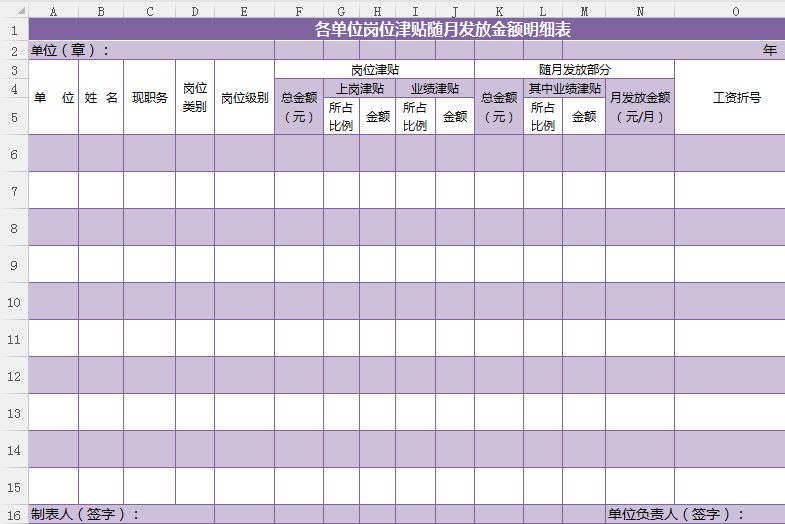
Task: Click the 其中业绩津贴 subheader cell
Action: 564,89
